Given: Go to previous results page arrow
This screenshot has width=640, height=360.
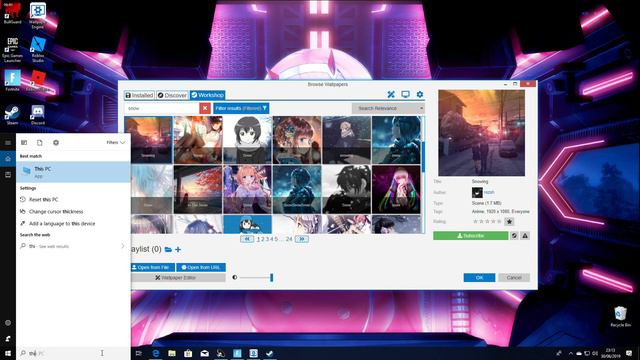Looking at the screenshot, I should point(247,239).
